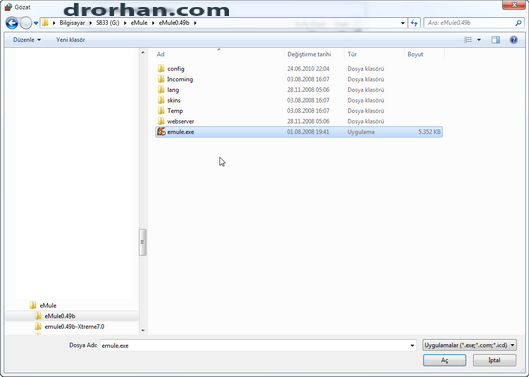Click the İptal button
This screenshot has width=529, height=377.
(494, 360)
